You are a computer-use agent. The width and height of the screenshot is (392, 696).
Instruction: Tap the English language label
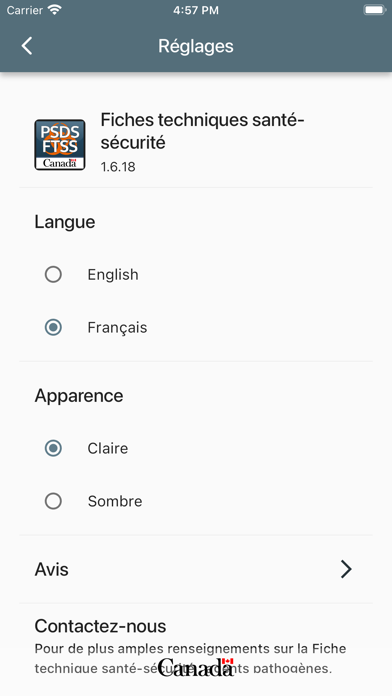113,275
